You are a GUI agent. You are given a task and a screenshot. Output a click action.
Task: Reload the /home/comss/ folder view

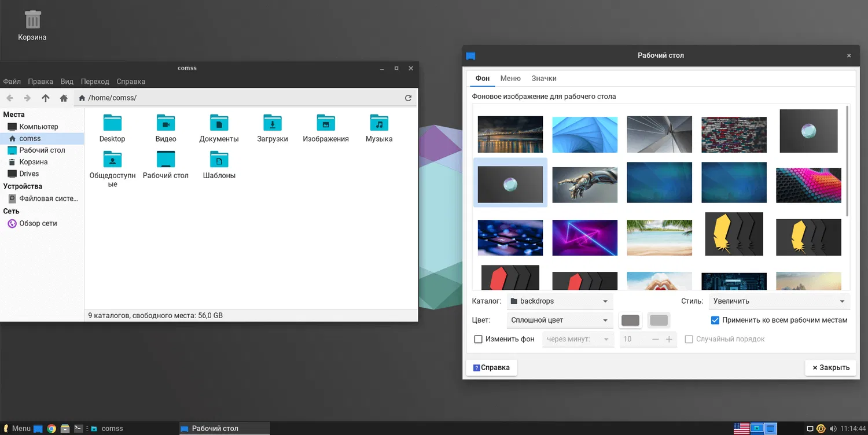(x=408, y=98)
